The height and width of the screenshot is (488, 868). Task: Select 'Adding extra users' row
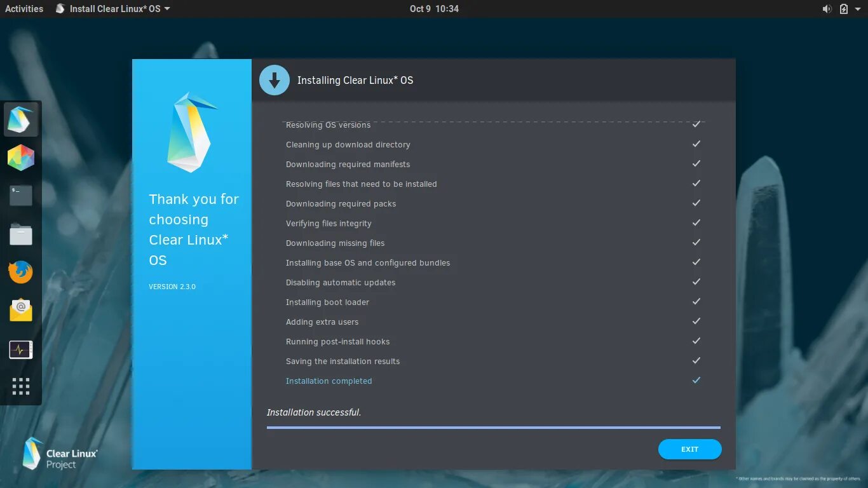494,322
